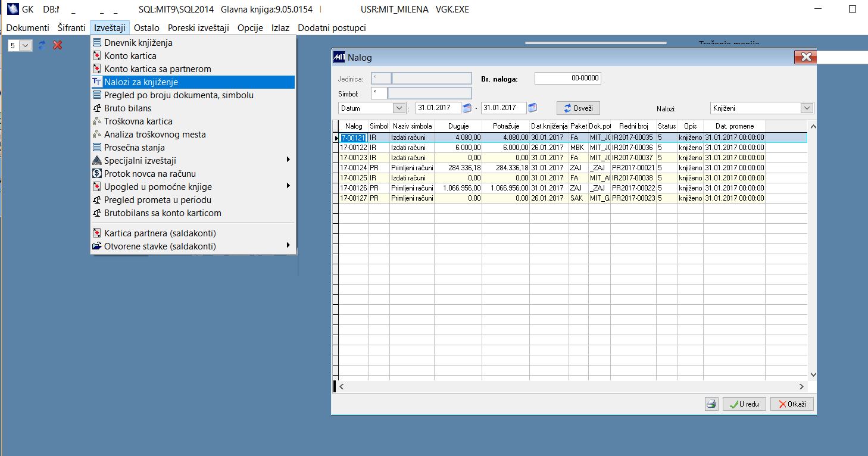The width and height of the screenshot is (868, 456).
Task: Click the Specijalni izveštaji icon
Action: 98,161
